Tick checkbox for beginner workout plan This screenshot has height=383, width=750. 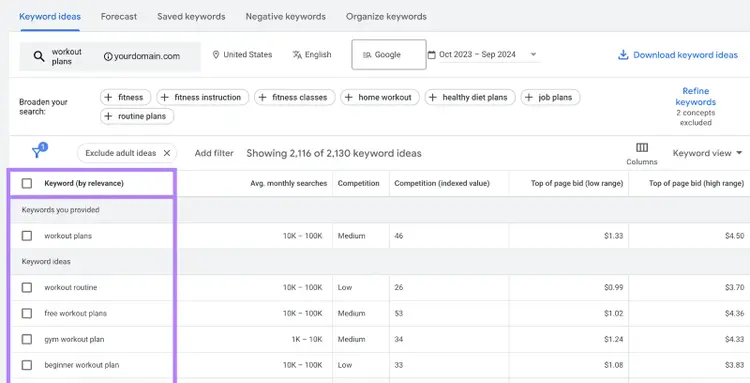(27, 365)
